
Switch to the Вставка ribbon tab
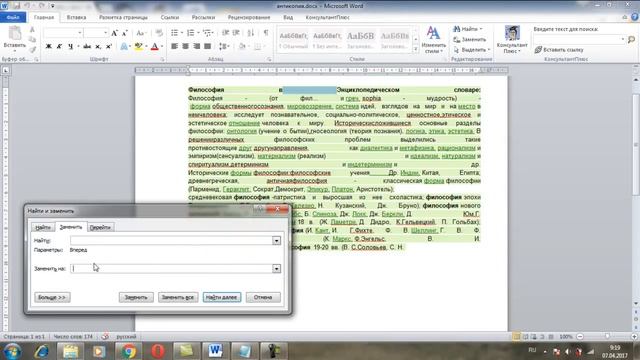[x=76, y=18]
